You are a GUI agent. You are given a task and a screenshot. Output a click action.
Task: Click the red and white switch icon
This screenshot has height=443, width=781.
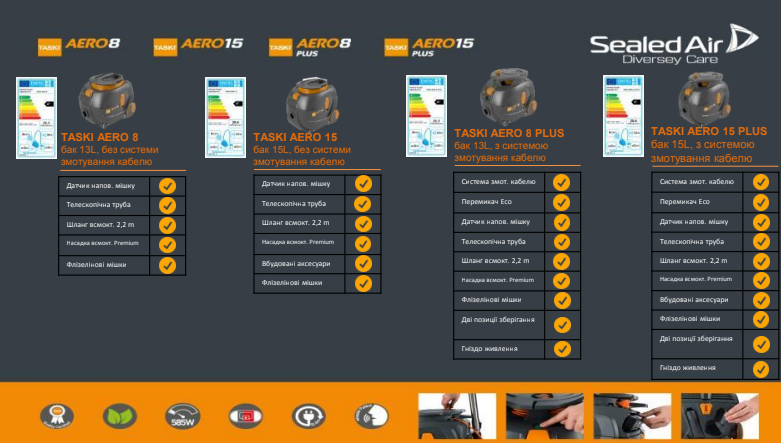246,416
